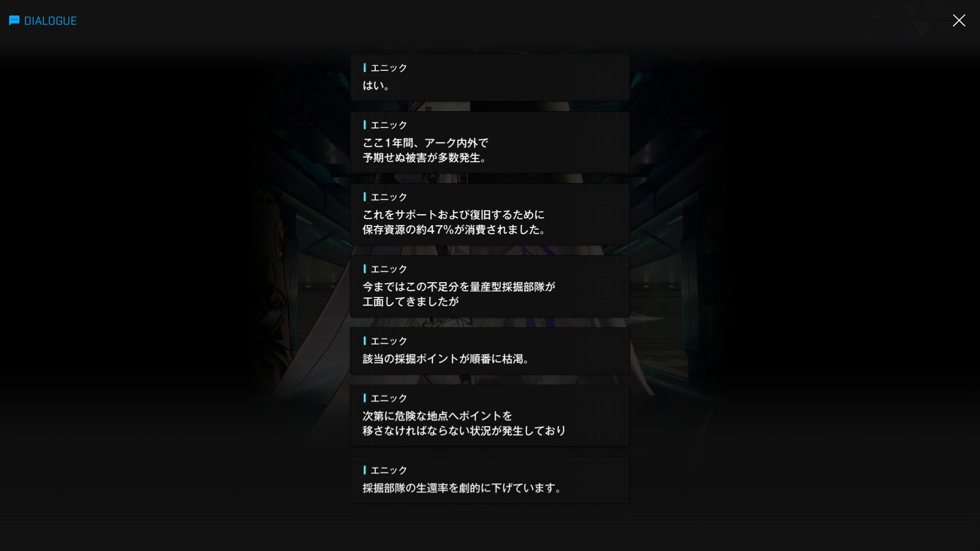Viewport: 980px width, 551px height.
Task: Click エニック name above 'これをサポート' line
Action: click(x=389, y=197)
